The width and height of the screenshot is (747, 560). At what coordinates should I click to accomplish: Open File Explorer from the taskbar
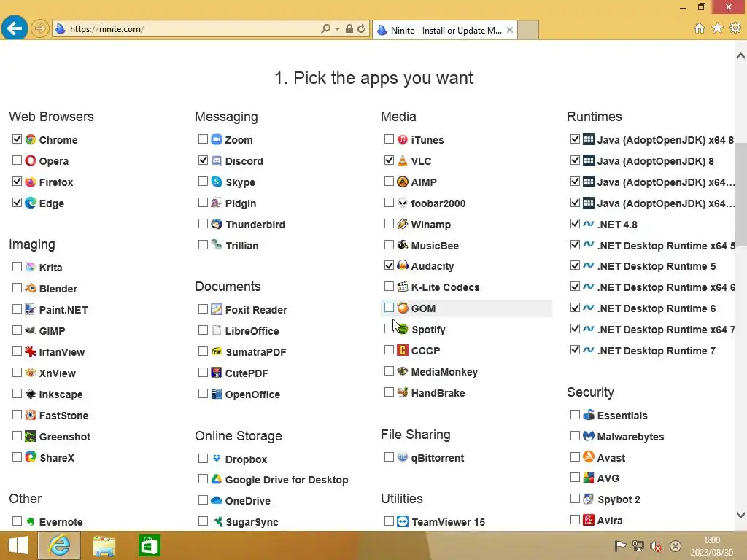(x=104, y=545)
